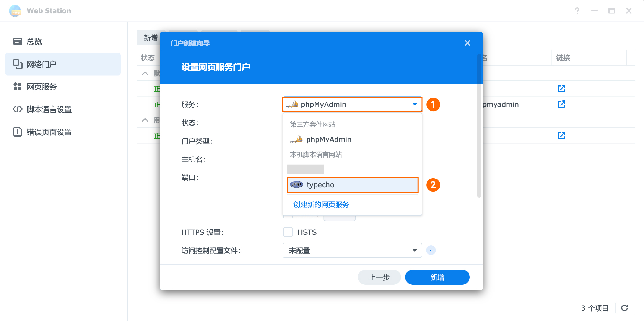
Task: Select typecho from the service list
Action: click(352, 185)
